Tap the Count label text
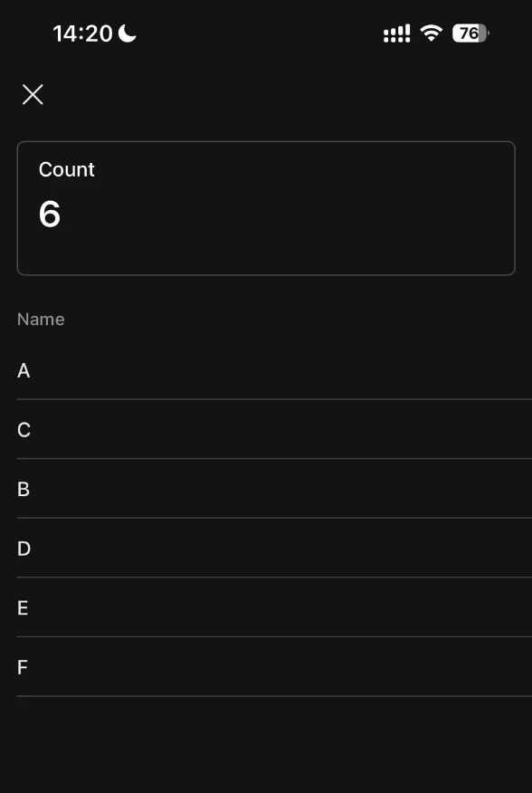Screen dimensions: 532x793 66,169
